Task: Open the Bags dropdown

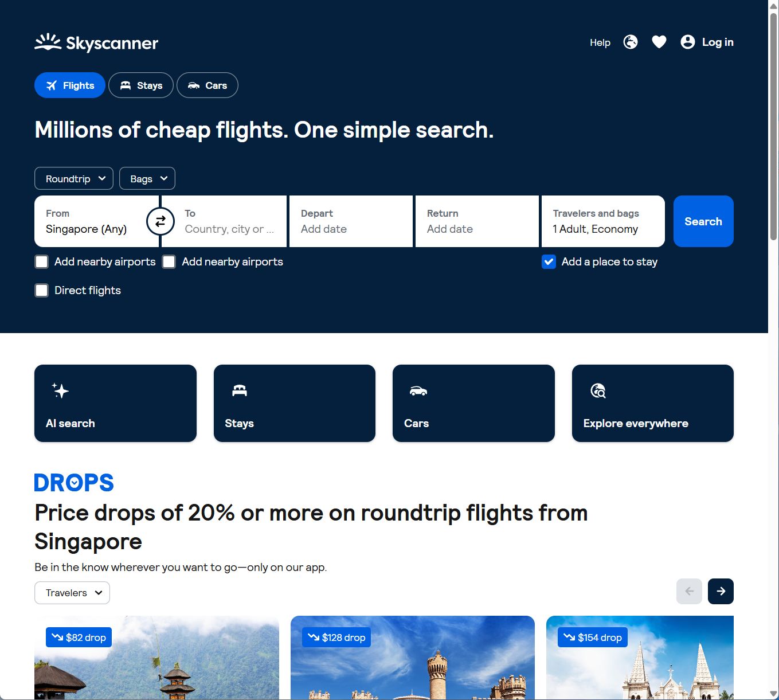Action: click(x=147, y=178)
